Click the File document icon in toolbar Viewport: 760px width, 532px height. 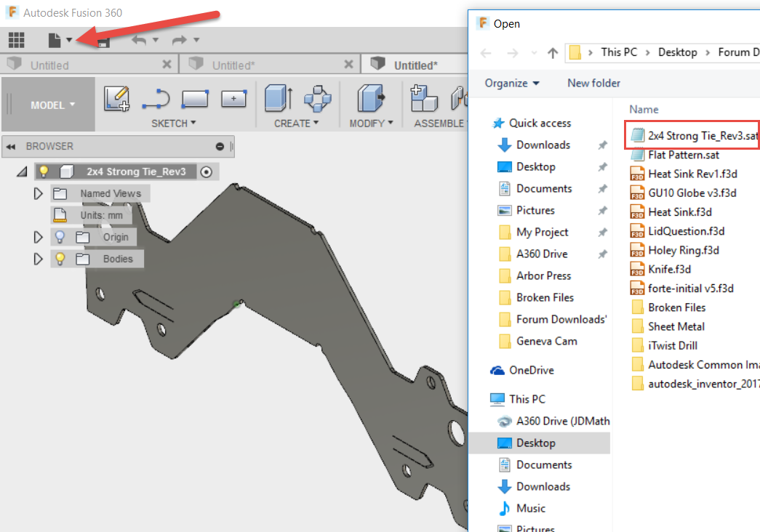click(x=55, y=40)
